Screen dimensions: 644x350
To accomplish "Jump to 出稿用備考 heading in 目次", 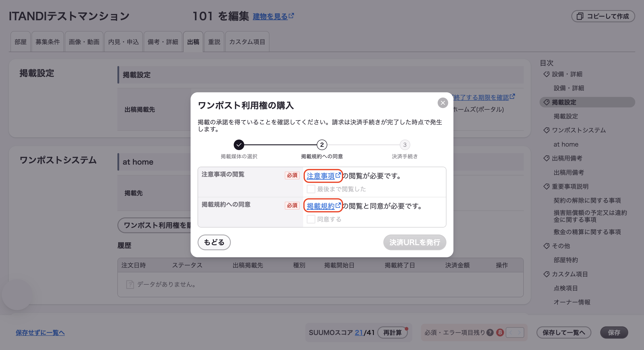I will tap(567, 158).
